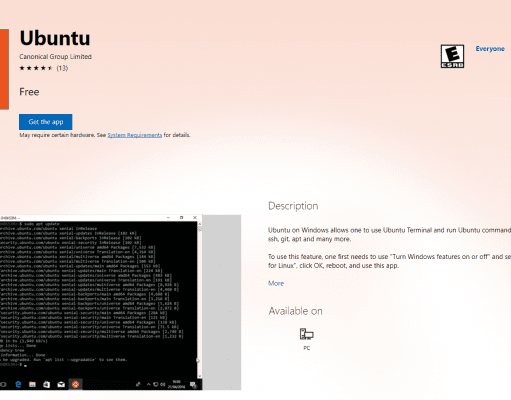The height and width of the screenshot is (400, 511).
Task: Click the Mail icon in taskbar
Action: pos(61,385)
